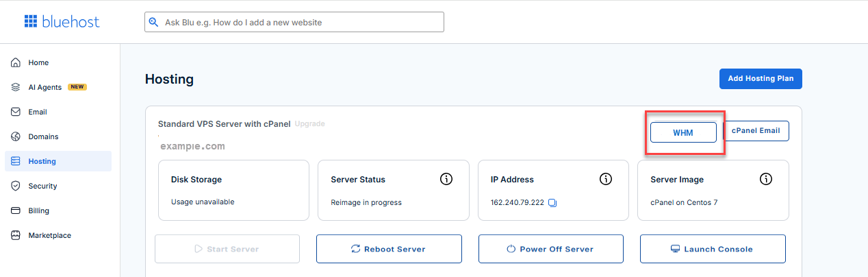
Task: Click the AI Agents layers icon
Action: (16, 87)
